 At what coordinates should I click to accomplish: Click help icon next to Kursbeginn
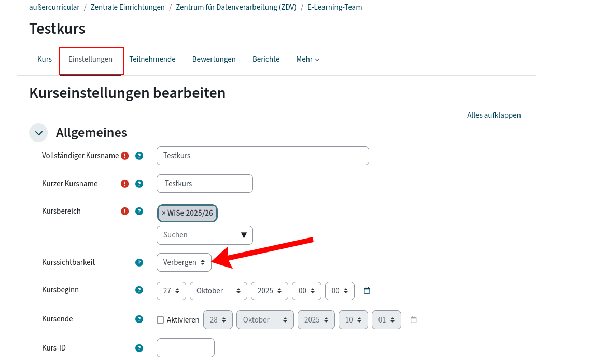139,290
